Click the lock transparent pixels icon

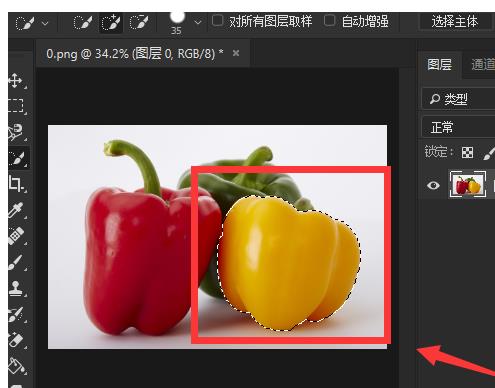[x=467, y=153]
